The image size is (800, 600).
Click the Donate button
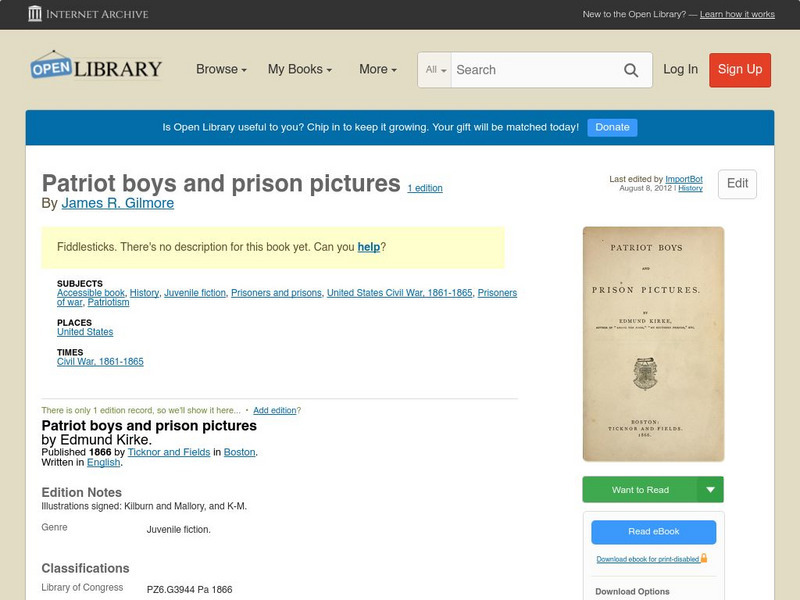click(611, 127)
